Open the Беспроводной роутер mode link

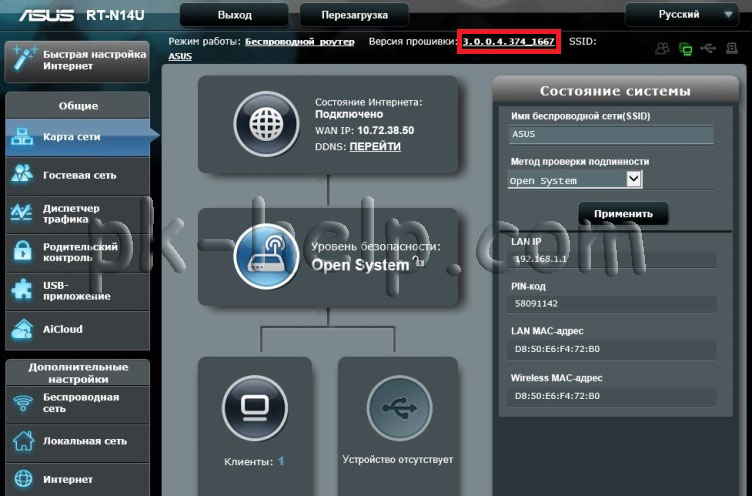point(300,42)
